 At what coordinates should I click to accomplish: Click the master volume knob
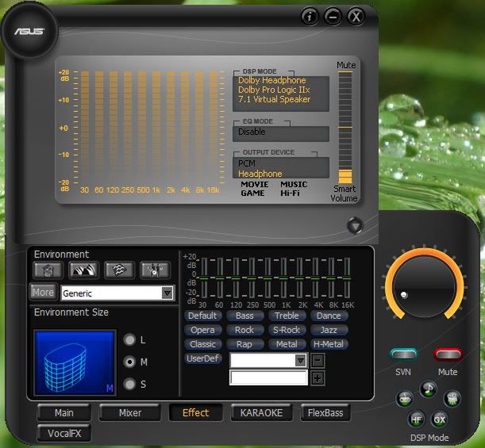click(x=425, y=287)
